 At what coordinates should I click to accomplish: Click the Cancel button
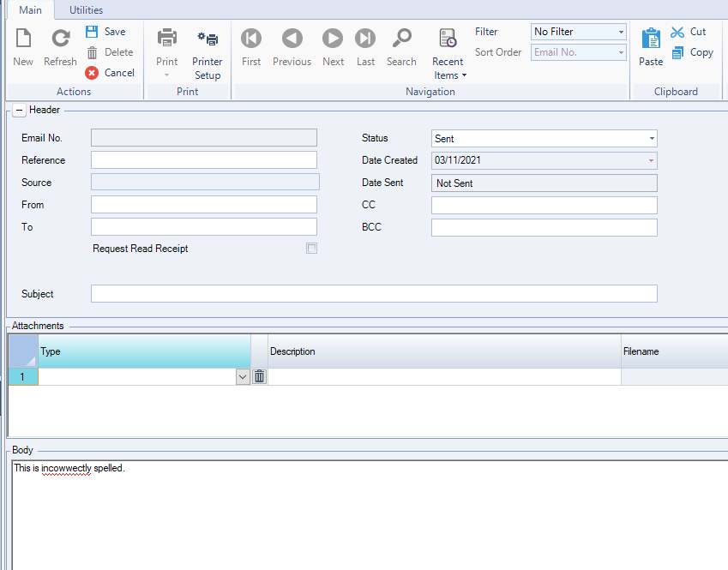(x=110, y=73)
